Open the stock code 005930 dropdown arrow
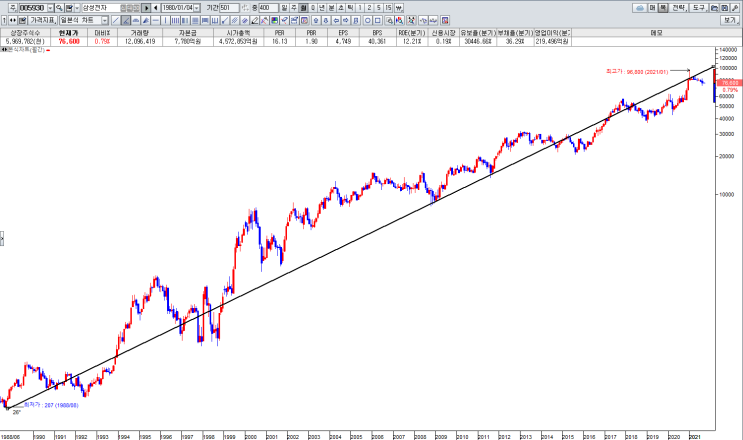 click(x=50, y=8)
